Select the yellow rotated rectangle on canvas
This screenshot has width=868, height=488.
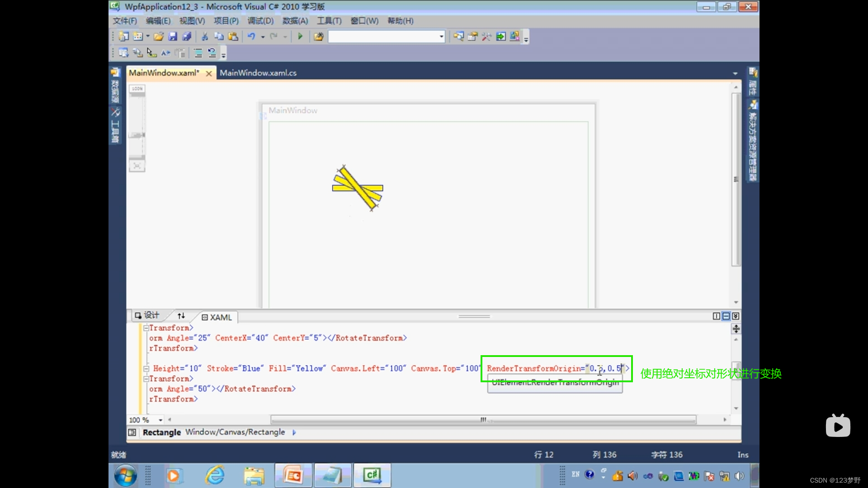coord(358,188)
